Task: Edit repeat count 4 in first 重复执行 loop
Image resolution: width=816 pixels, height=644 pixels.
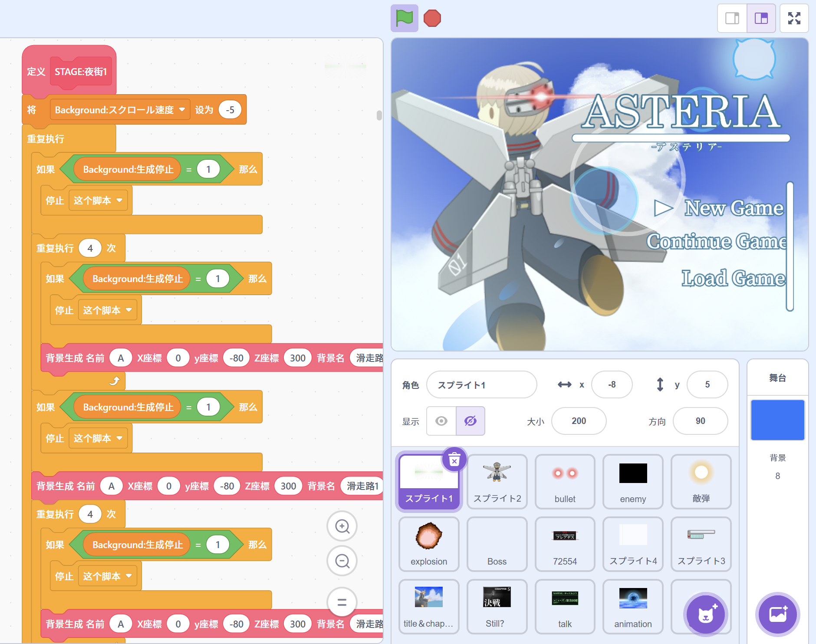Action: [x=90, y=248]
